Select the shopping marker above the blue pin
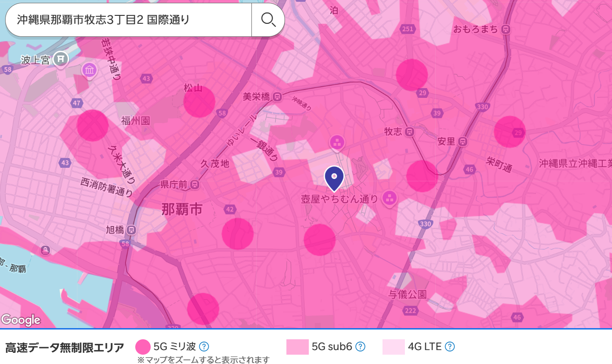 coord(336,142)
